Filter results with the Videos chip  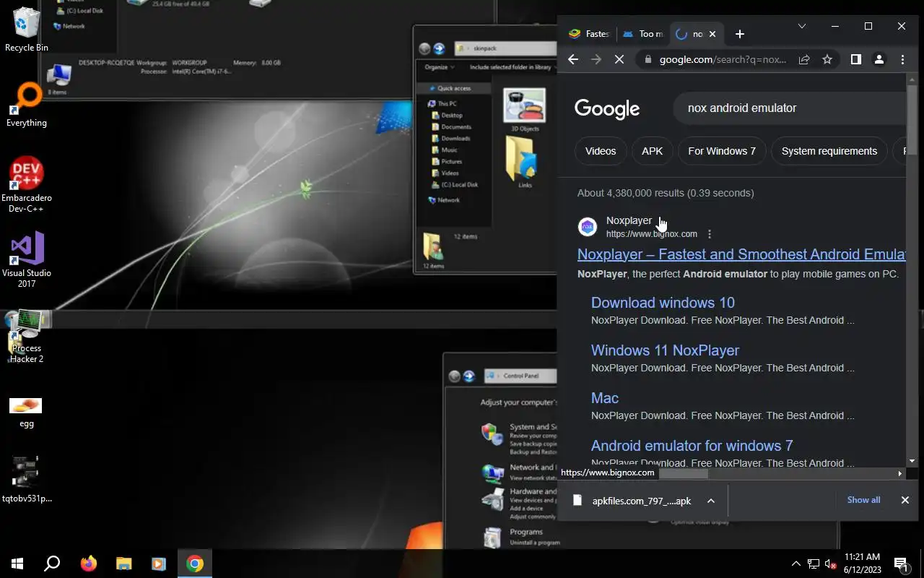pos(601,151)
